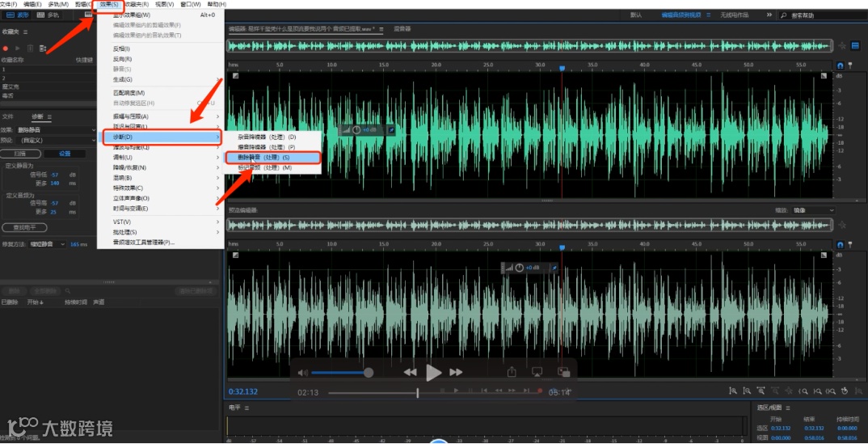868x444 pixels.
Task: Click the video volume slider
Action: pos(342,373)
